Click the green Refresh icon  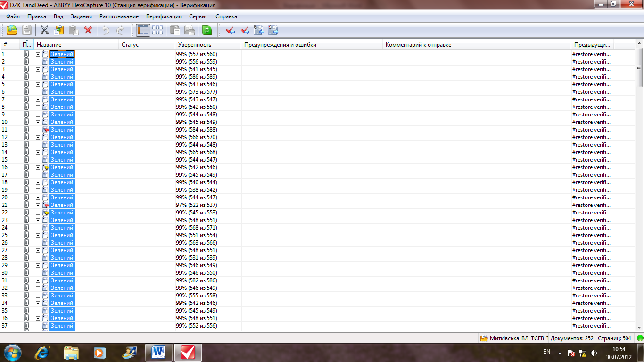(x=207, y=30)
